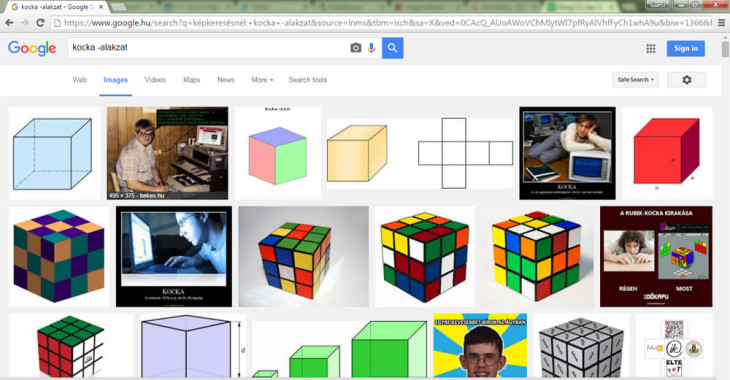The height and width of the screenshot is (380, 730).
Task: Open the solid red cube image
Action: (667, 153)
